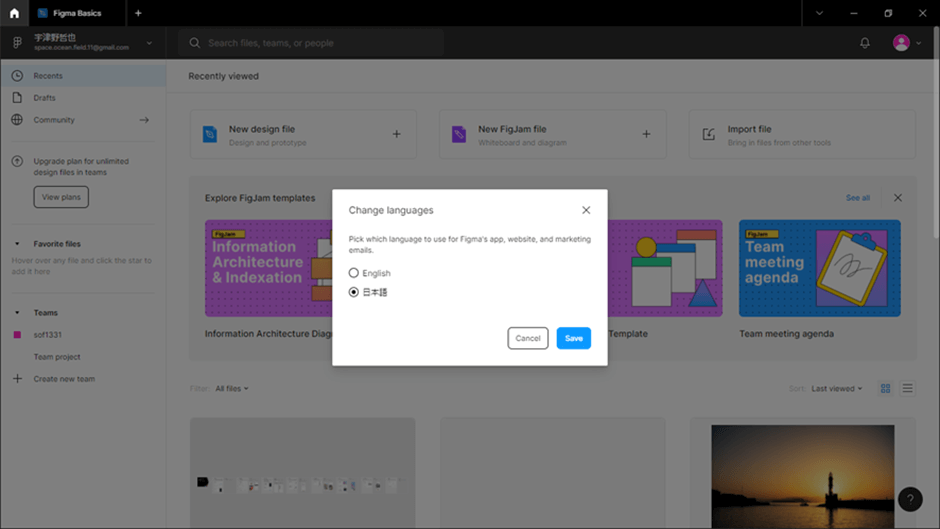Select the 日本語 radio button

(354, 292)
